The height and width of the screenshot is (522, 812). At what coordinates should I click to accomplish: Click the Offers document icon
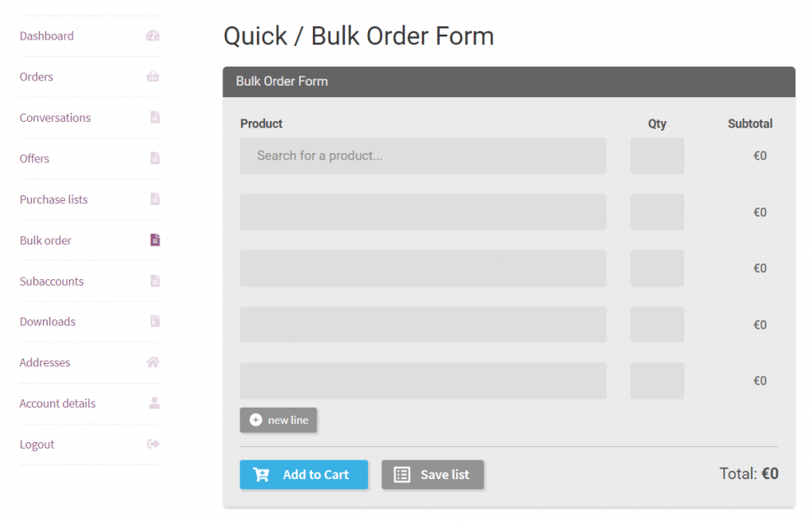[x=155, y=158]
